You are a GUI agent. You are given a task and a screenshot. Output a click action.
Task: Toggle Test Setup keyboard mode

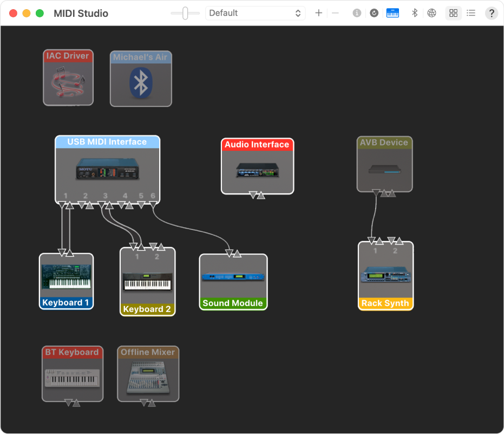click(x=392, y=12)
